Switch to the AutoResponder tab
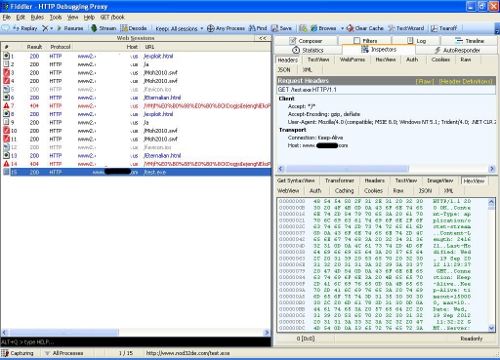This screenshot has width=500, height=360. [x=457, y=50]
